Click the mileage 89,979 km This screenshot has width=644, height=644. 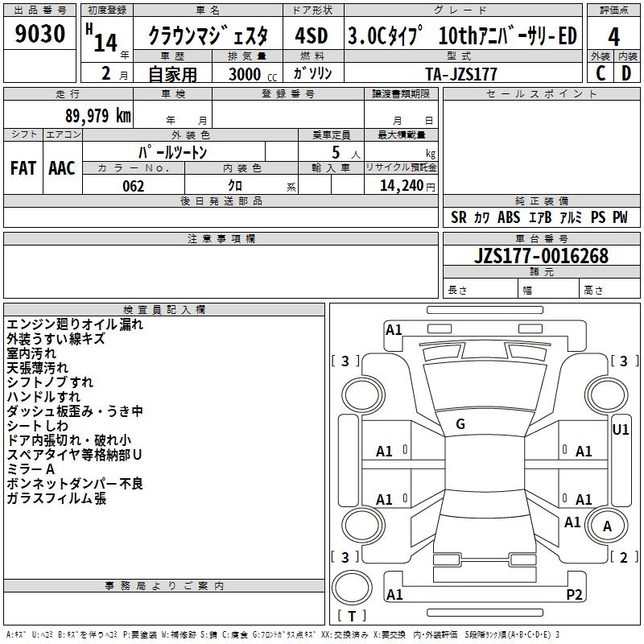(98, 115)
